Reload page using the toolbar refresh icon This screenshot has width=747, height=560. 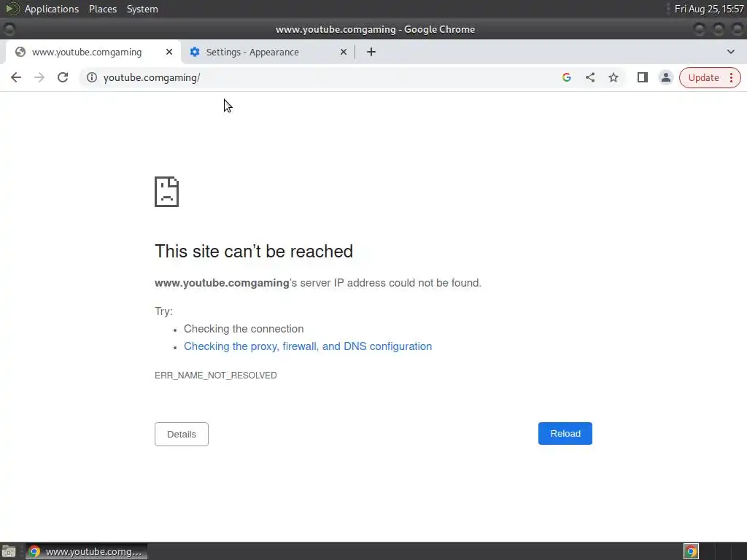point(63,77)
